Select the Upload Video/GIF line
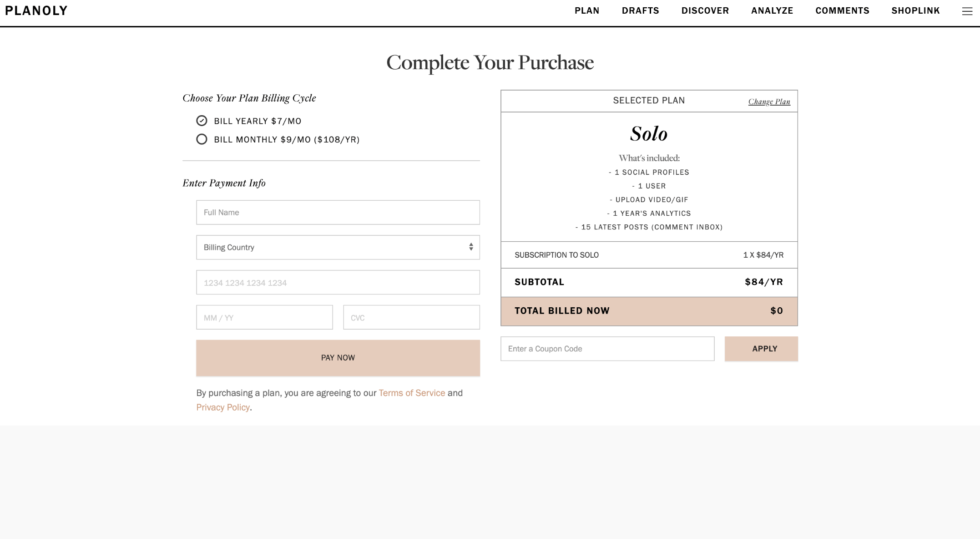The height and width of the screenshot is (539, 980). (649, 200)
